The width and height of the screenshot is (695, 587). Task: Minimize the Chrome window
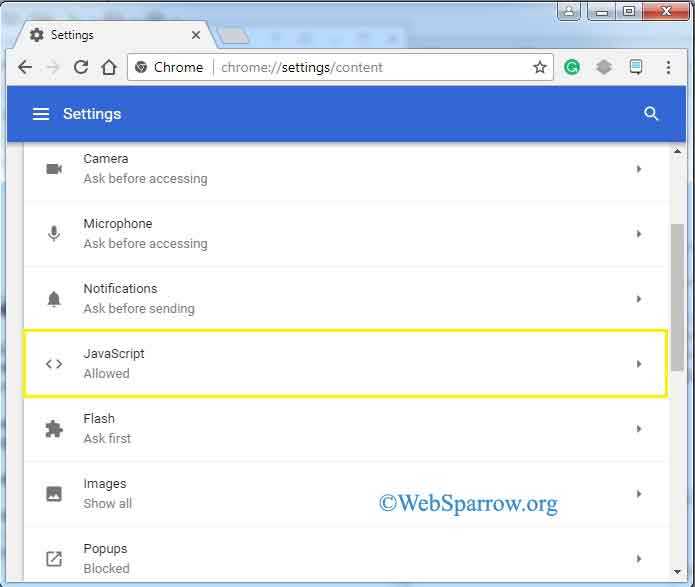[x=601, y=11]
